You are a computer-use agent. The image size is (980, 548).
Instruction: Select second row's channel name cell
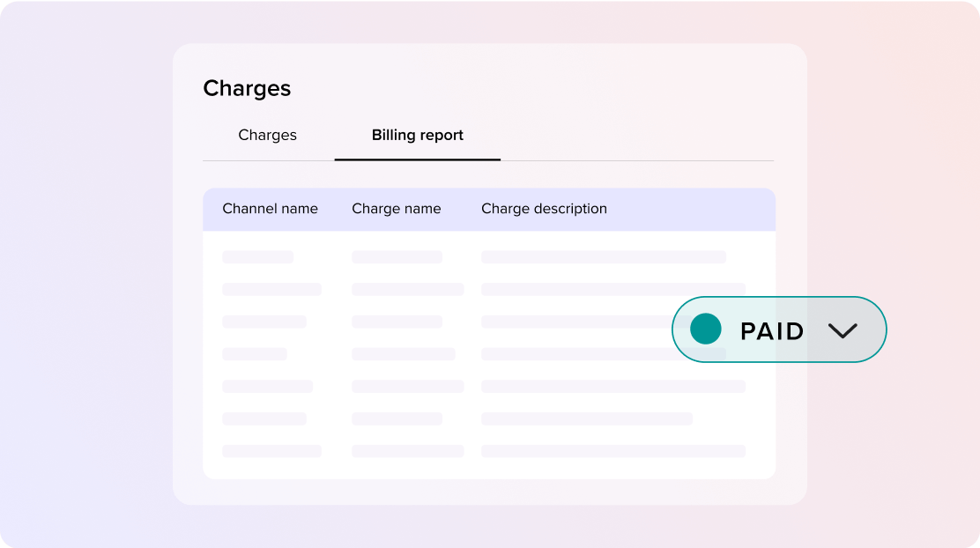coord(271,289)
